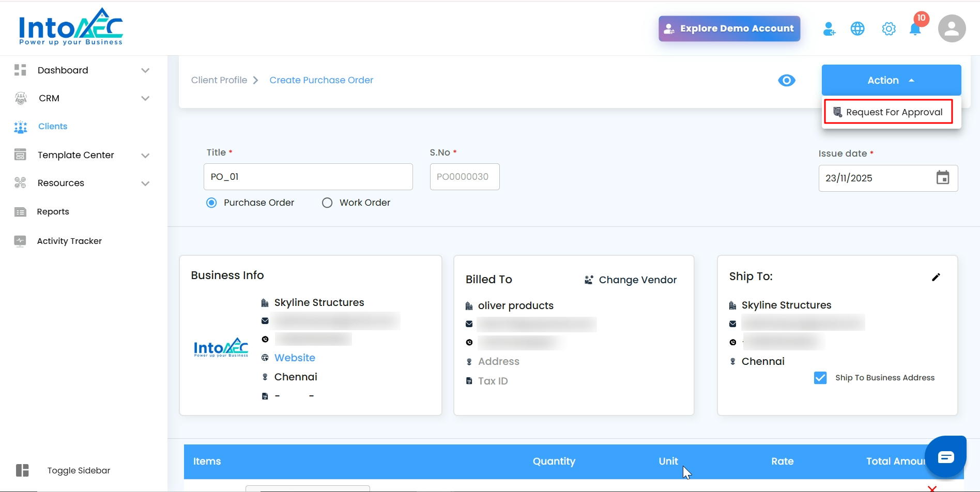Viewport: 980px width, 492px height.
Task: Collapse the Action dropdown button
Action: 891,80
